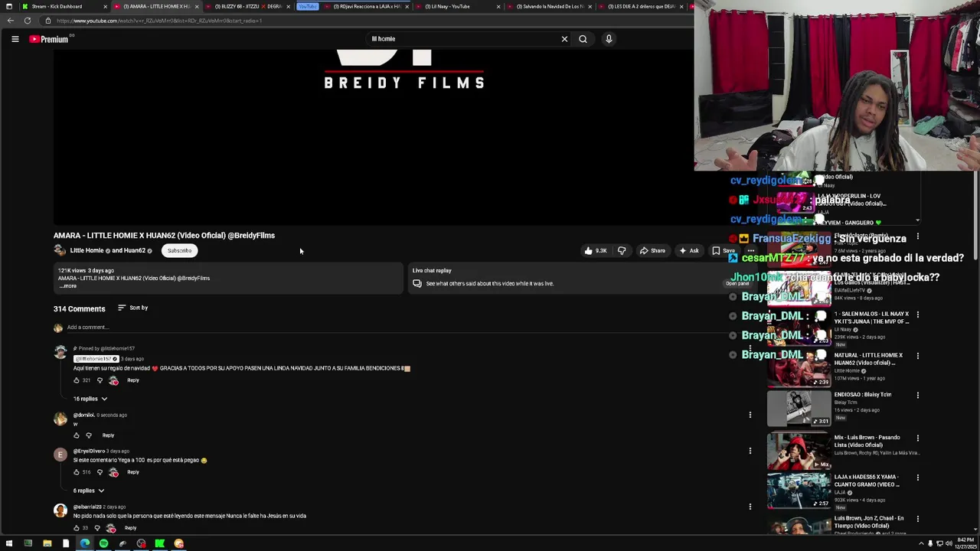Screen dimensions: 980x551
Task: Open Spotify from the taskbar
Action: tap(103, 544)
